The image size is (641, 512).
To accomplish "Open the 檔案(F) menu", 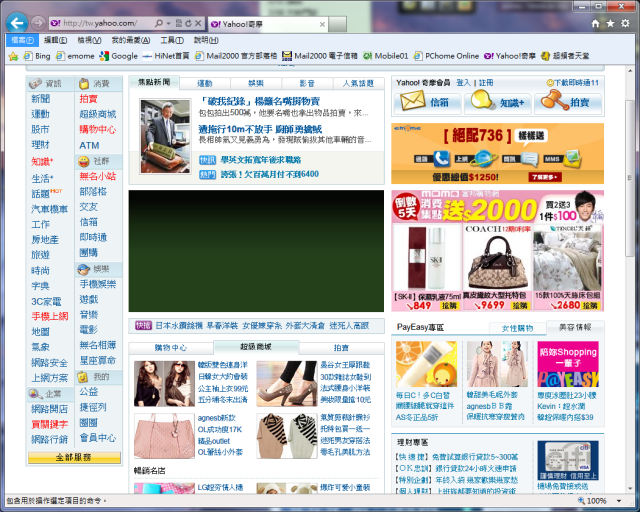I will coord(22,40).
